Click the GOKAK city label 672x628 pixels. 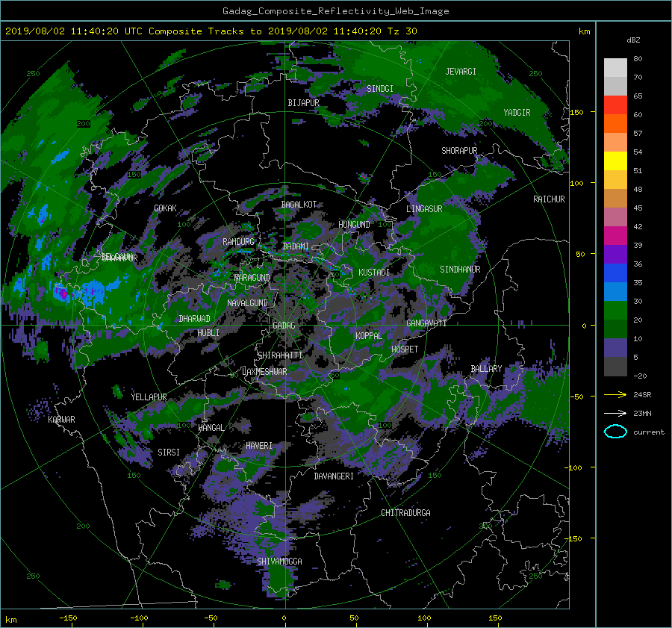(x=165, y=208)
